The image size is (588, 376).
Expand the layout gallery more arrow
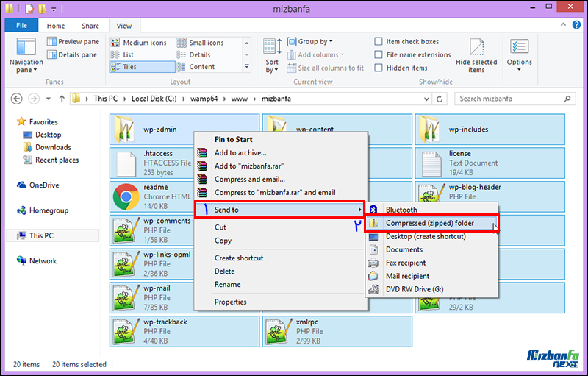(247, 67)
